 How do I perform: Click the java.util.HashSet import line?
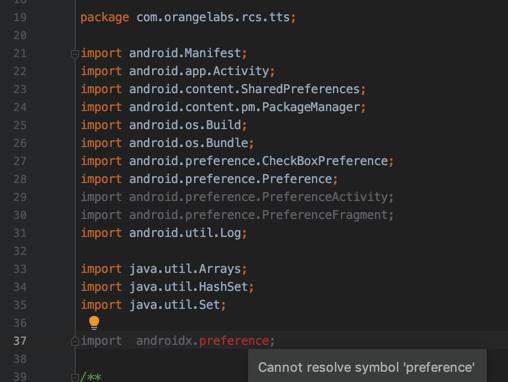pyautogui.click(x=167, y=287)
